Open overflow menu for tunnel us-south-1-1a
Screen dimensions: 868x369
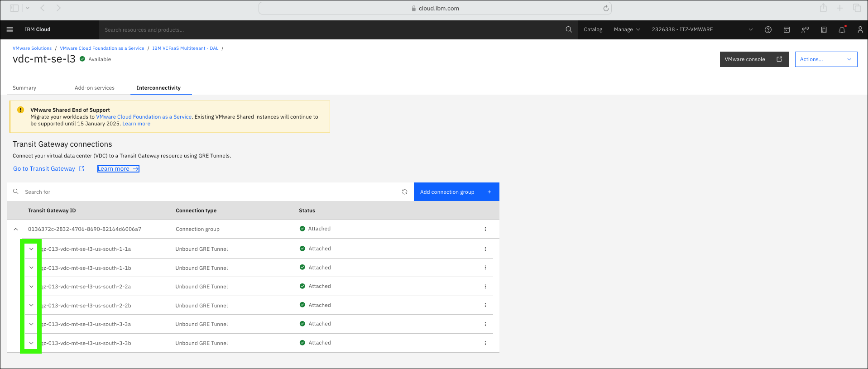point(485,249)
